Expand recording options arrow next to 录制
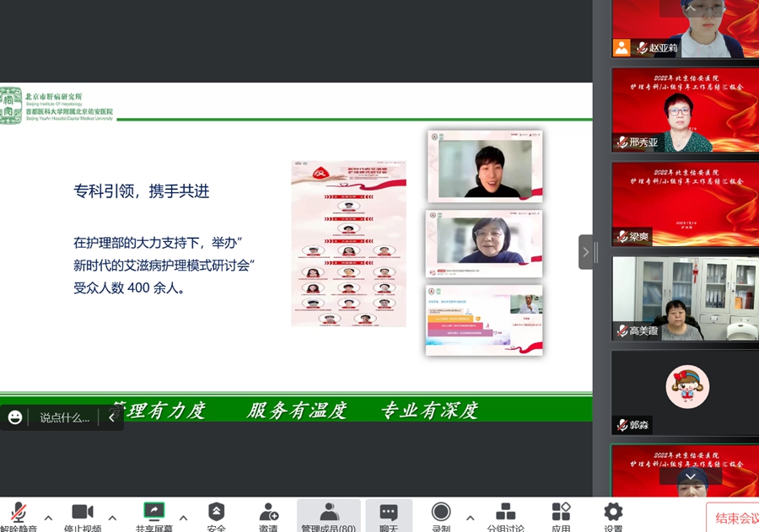Image resolution: width=759 pixels, height=532 pixels. tap(470, 517)
